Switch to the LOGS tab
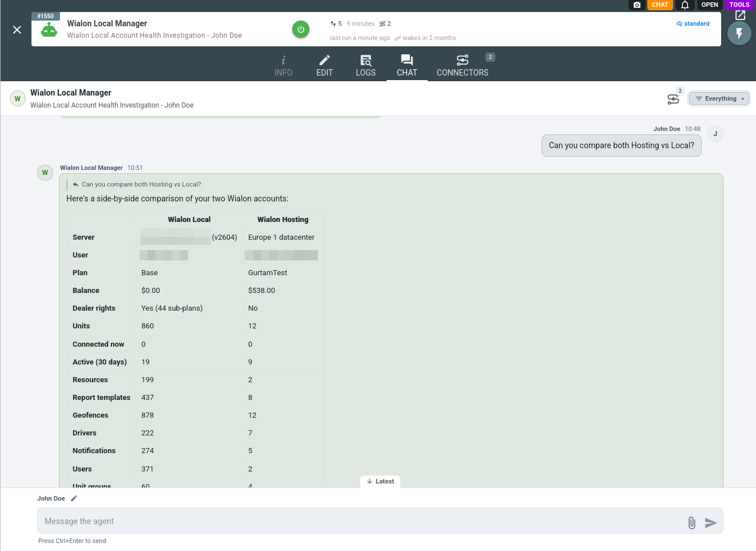This screenshot has height=551, width=756. pos(366,66)
